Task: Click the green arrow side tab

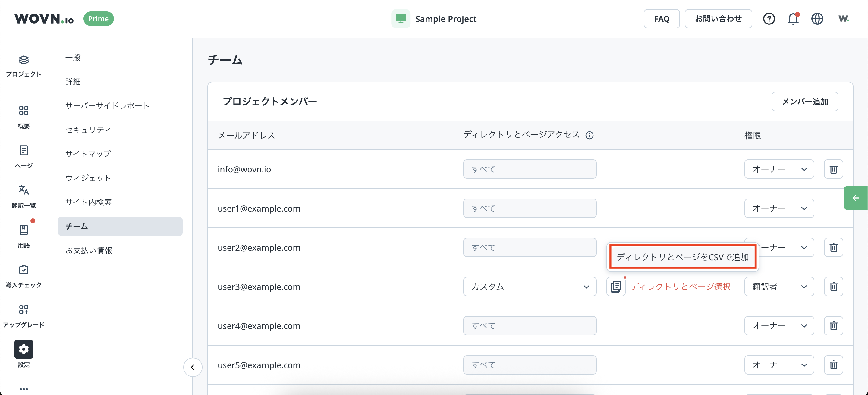Action: pyautogui.click(x=856, y=198)
